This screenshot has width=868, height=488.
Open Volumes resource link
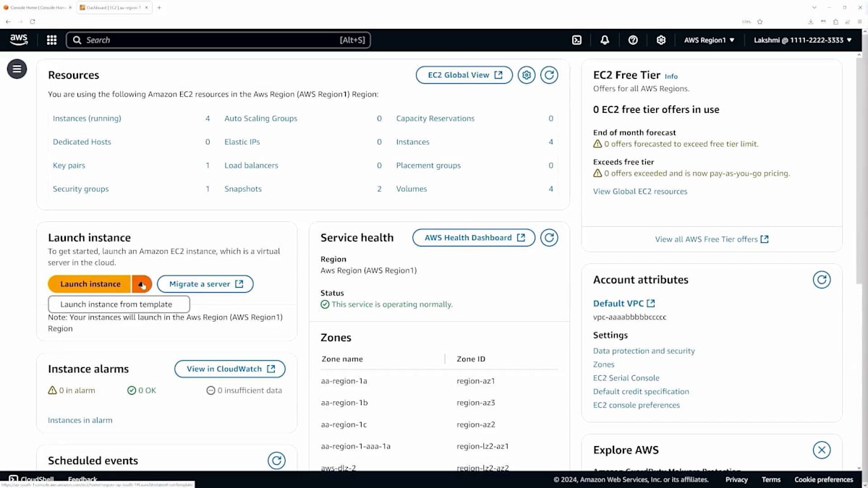tap(412, 189)
